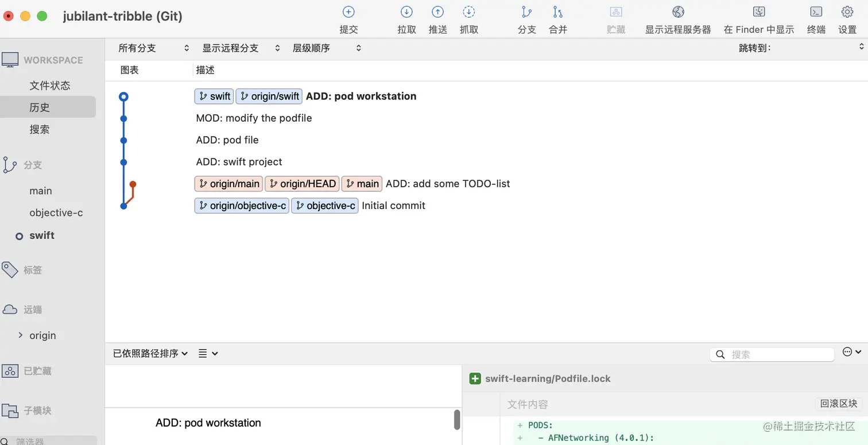Click the 子模块 submodule icon in sidebar

10,411
